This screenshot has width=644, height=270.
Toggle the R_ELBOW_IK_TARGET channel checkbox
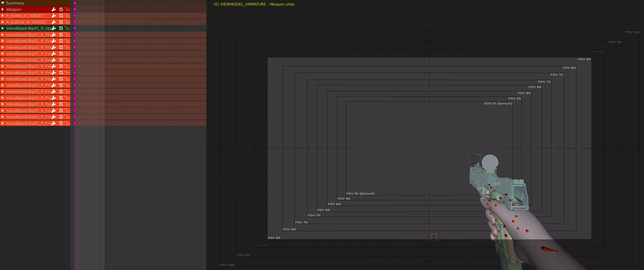[x=61, y=22]
